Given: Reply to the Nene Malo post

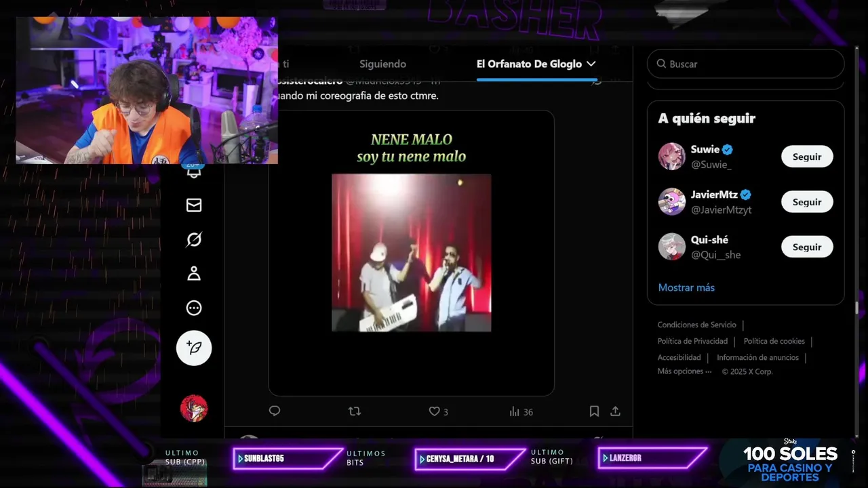Looking at the screenshot, I should coord(275,411).
